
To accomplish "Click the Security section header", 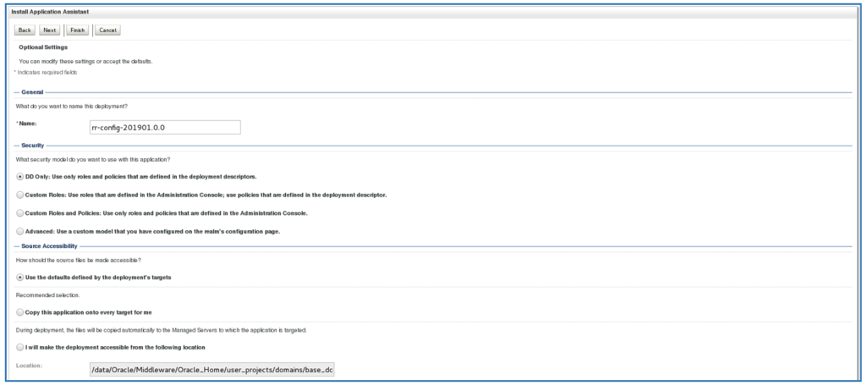I will tap(33, 146).
